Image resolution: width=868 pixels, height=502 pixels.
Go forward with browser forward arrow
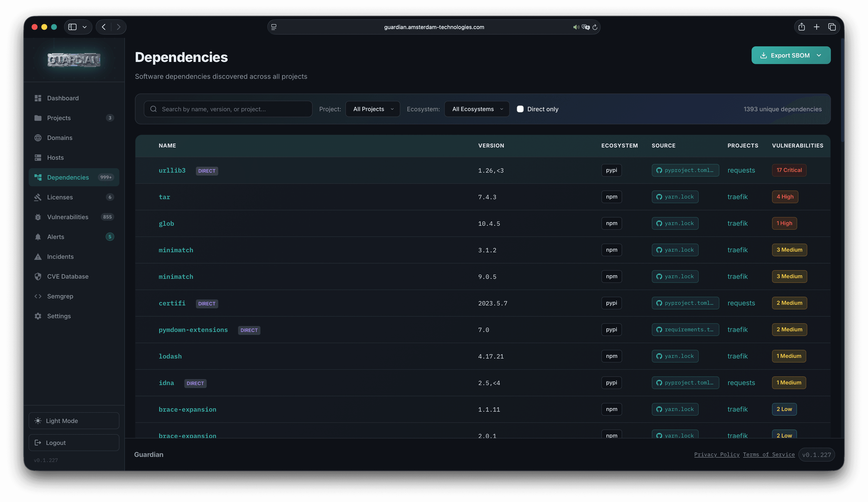click(118, 27)
